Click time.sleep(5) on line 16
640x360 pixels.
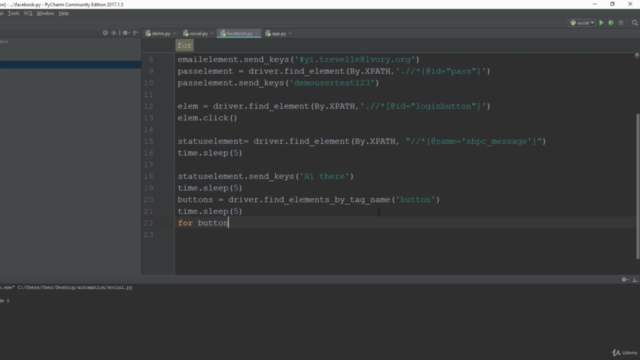210,153
